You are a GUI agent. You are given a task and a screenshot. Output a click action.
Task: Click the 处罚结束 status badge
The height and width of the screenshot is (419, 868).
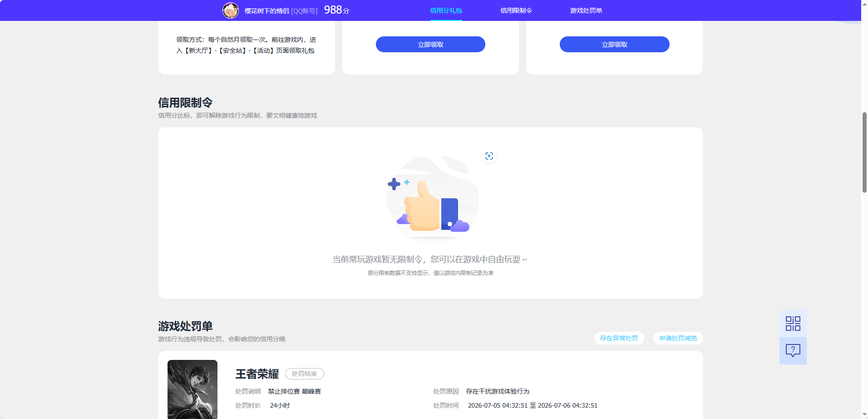click(x=304, y=374)
